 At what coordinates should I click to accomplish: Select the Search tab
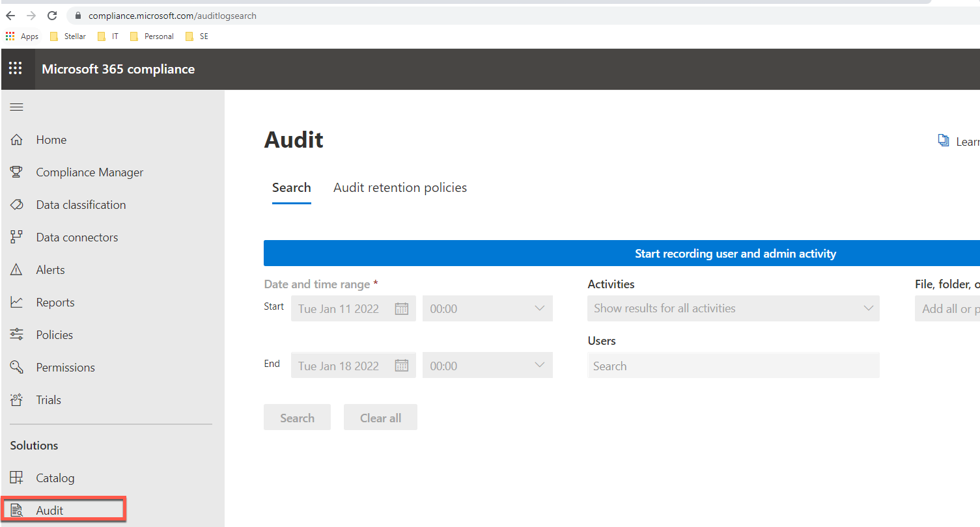click(x=291, y=188)
